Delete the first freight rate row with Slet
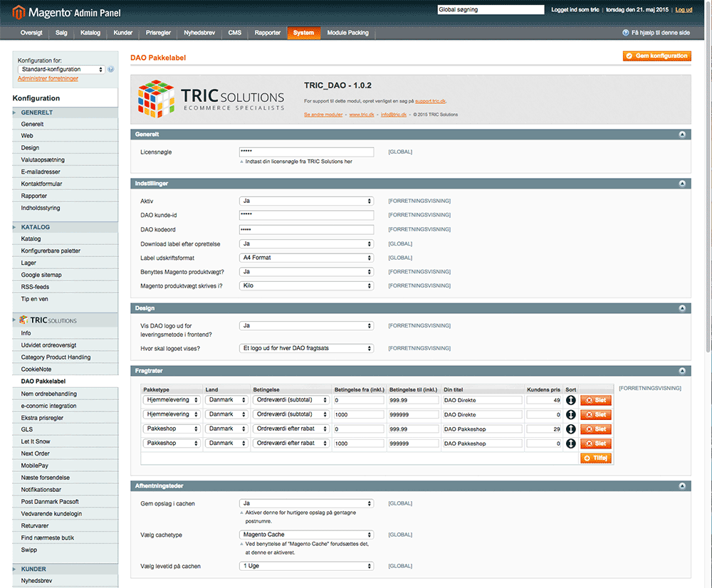The width and height of the screenshot is (712, 588). pyautogui.click(x=596, y=400)
